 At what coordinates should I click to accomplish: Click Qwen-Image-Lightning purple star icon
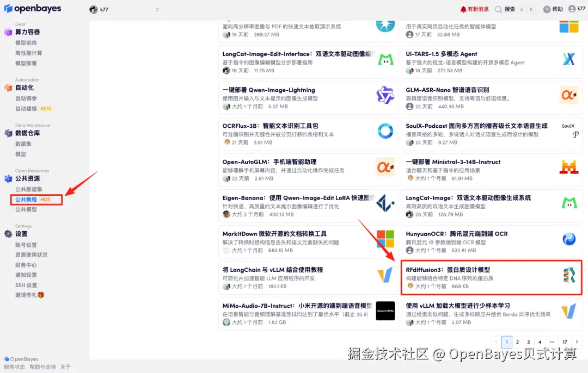click(385, 95)
